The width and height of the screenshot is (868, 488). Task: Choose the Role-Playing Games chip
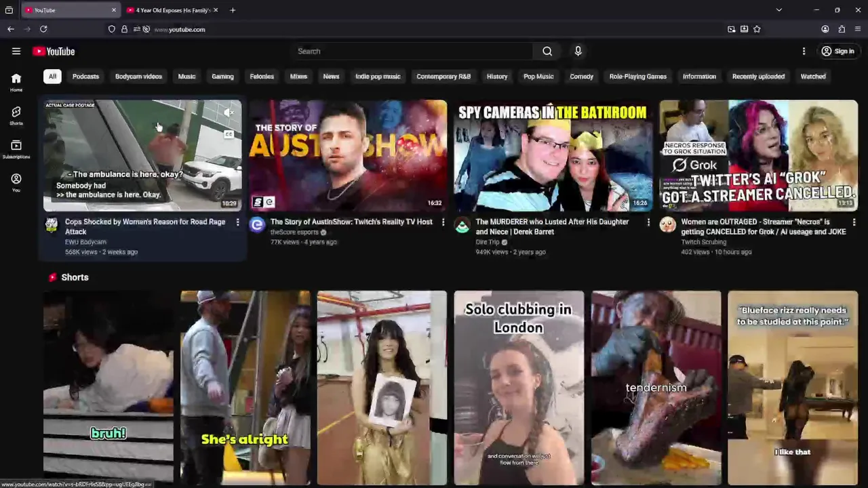click(638, 77)
